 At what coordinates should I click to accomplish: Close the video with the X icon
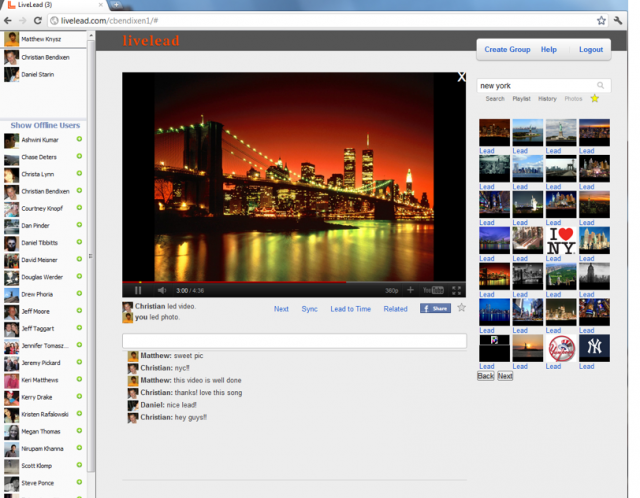pos(461,77)
